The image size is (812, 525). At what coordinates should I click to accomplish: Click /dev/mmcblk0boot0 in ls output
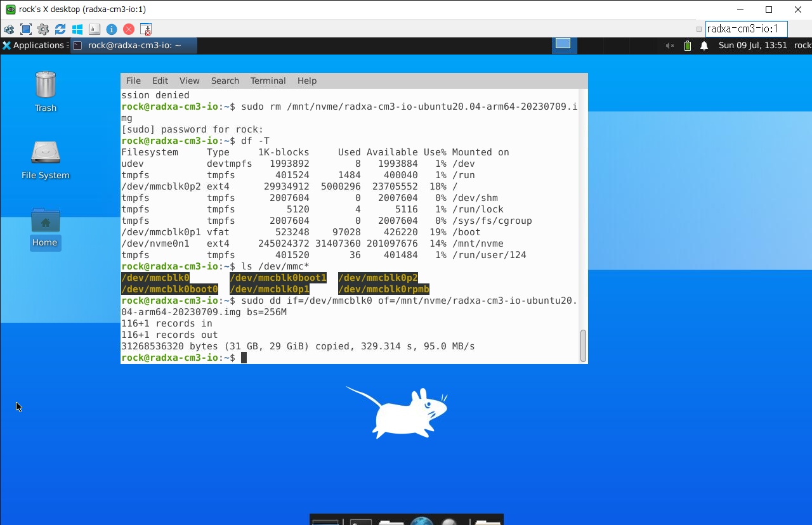coord(169,289)
